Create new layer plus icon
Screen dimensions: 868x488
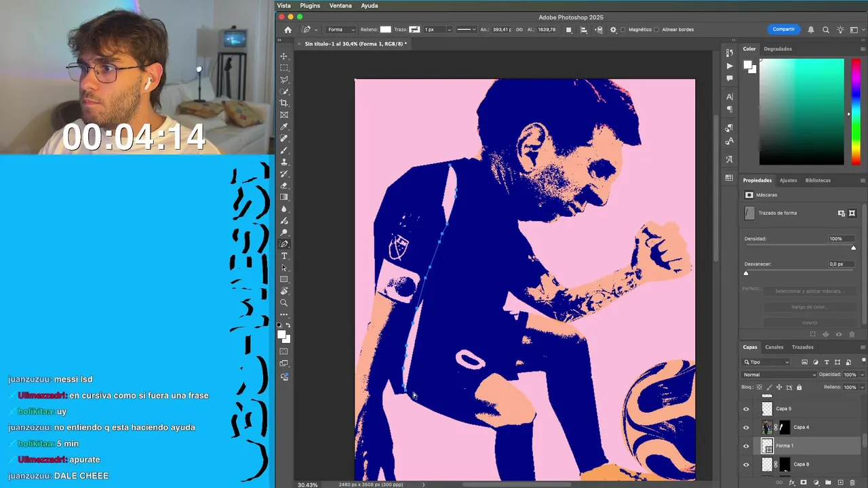840,483
